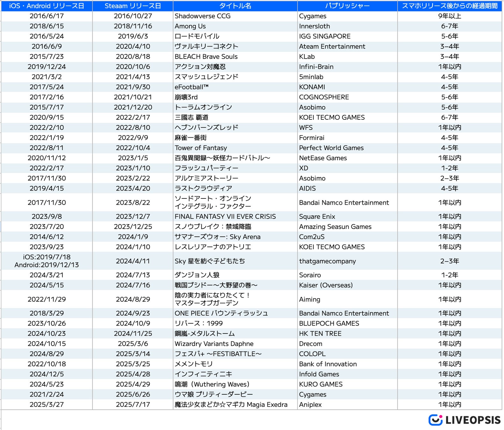
Task: Select "魔法少女まどか☆マギカ Magia Exedra" cell
Action: (235, 405)
